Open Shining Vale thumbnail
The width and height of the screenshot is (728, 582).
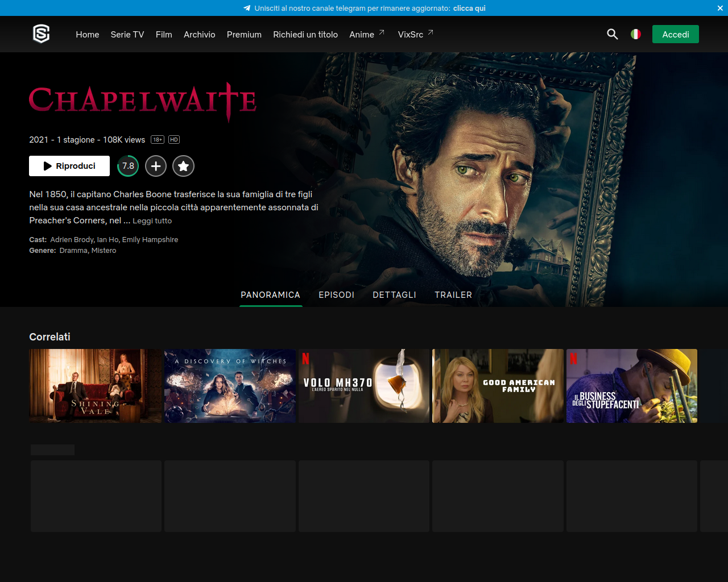click(96, 386)
